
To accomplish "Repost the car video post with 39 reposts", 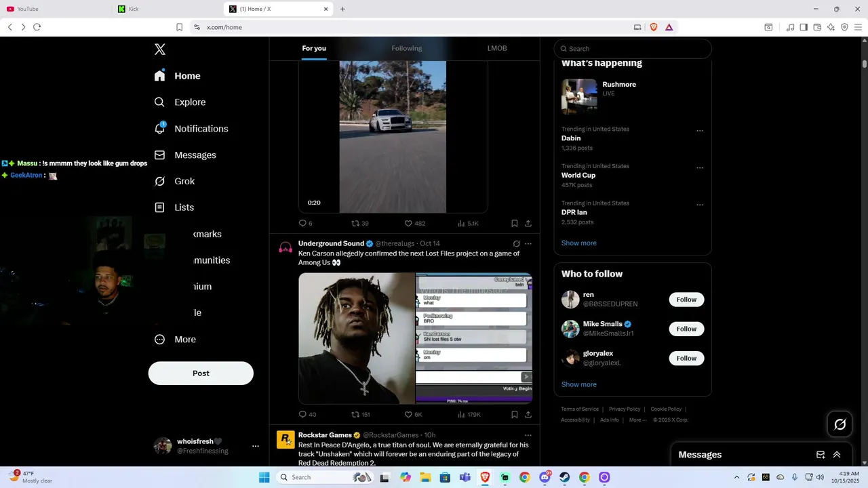I will pyautogui.click(x=355, y=224).
